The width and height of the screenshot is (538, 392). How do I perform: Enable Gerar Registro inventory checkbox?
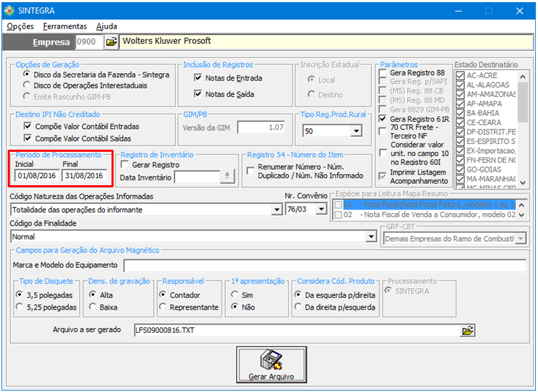[x=125, y=165]
